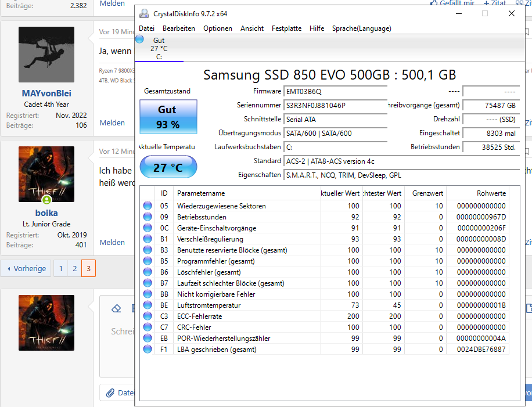The height and width of the screenshot is (407, 532).
Task: Click boika's green online status badge
Action: click(47, 200)
